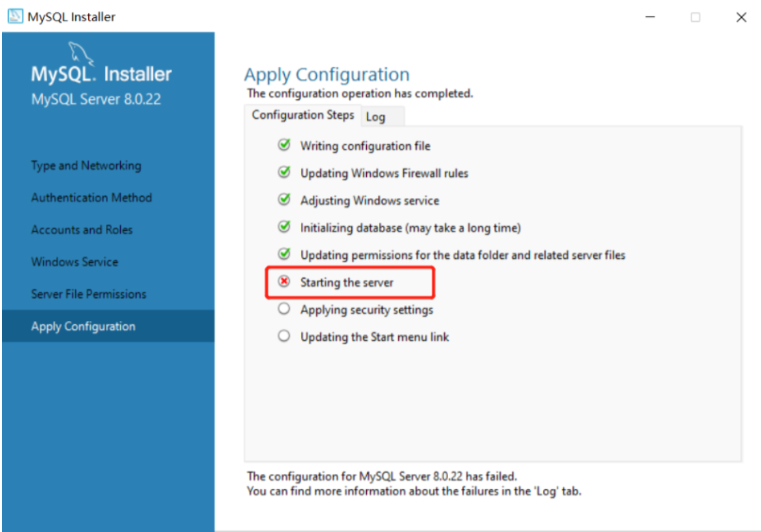This screenshot has height=532, width=761.
Task: Switch to the Log tab
Action: [x=375, y=116]
